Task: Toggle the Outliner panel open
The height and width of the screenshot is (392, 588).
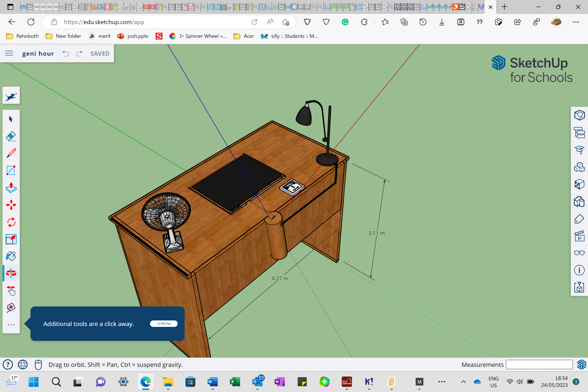Action: click(x=579, y=133)
